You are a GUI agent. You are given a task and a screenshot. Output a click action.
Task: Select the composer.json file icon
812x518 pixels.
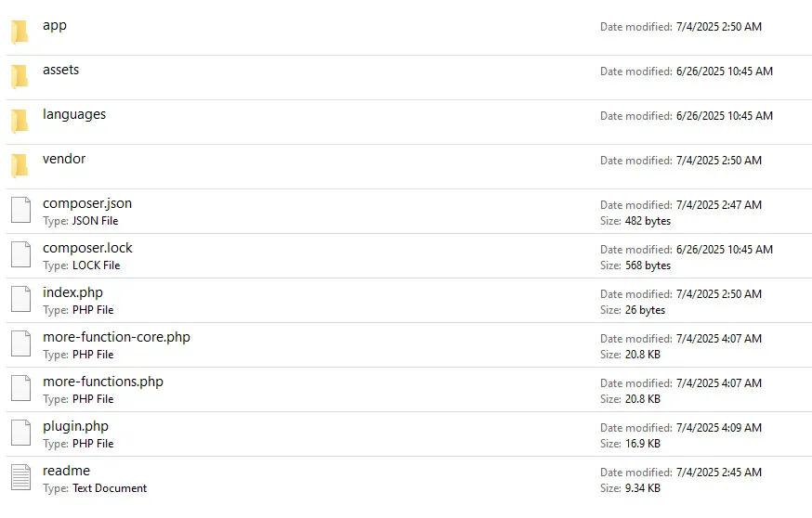tap(20, 210)
